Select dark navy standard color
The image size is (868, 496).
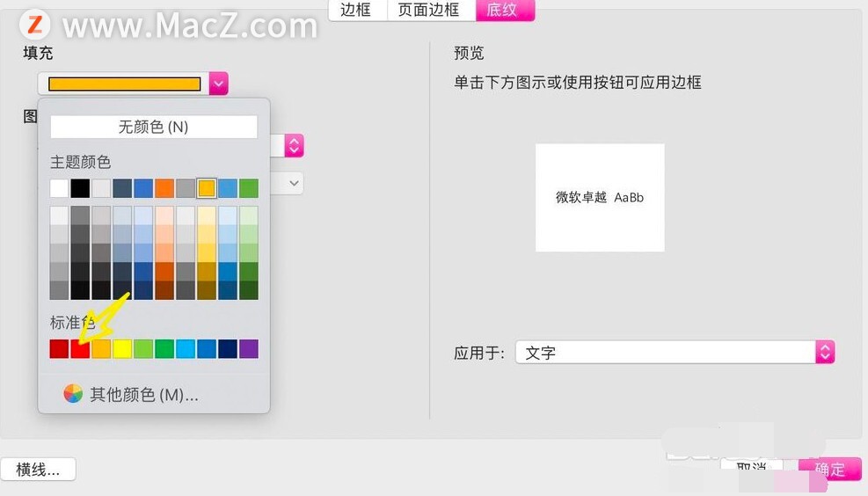point(228,349)
